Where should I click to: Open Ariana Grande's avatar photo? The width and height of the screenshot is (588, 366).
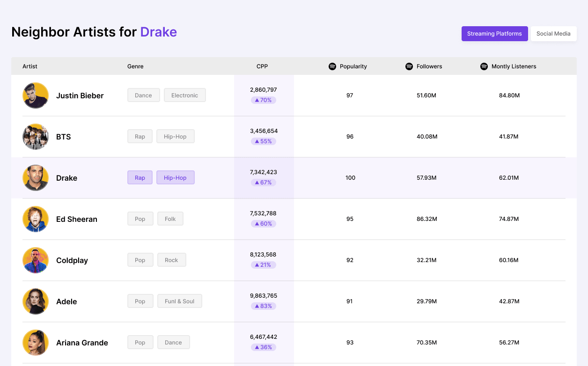(36, 343)
